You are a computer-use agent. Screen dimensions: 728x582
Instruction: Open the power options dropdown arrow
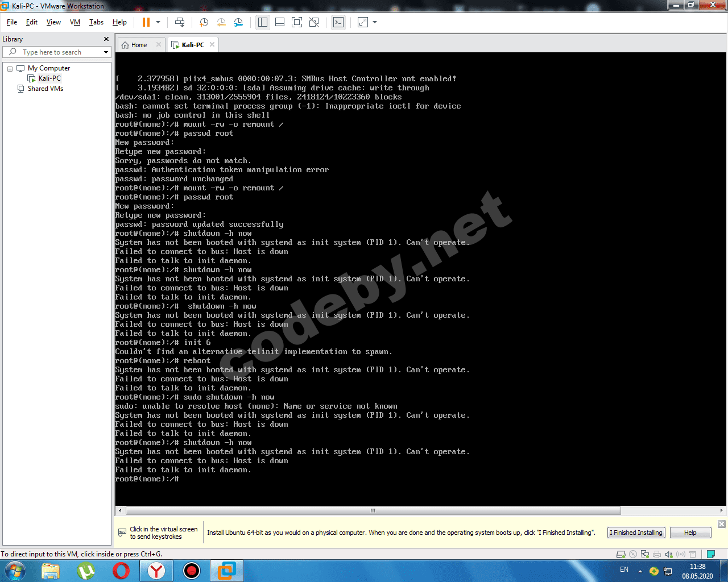(158, 22)
